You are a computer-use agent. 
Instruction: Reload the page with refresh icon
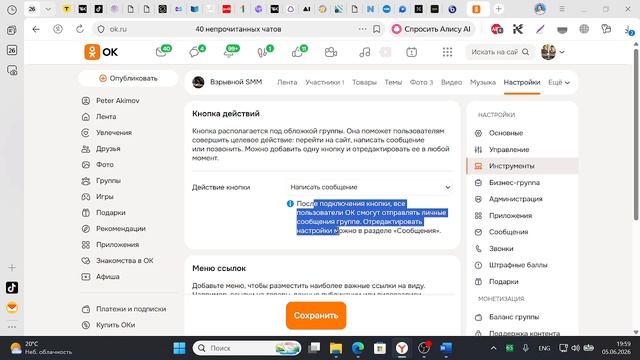coord(80,29)
